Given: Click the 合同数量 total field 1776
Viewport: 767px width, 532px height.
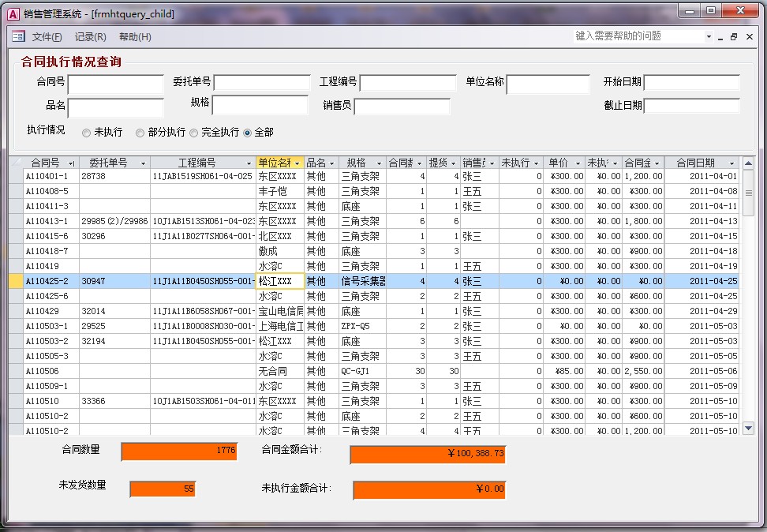Looking at the screenshot, I should 179,451.
